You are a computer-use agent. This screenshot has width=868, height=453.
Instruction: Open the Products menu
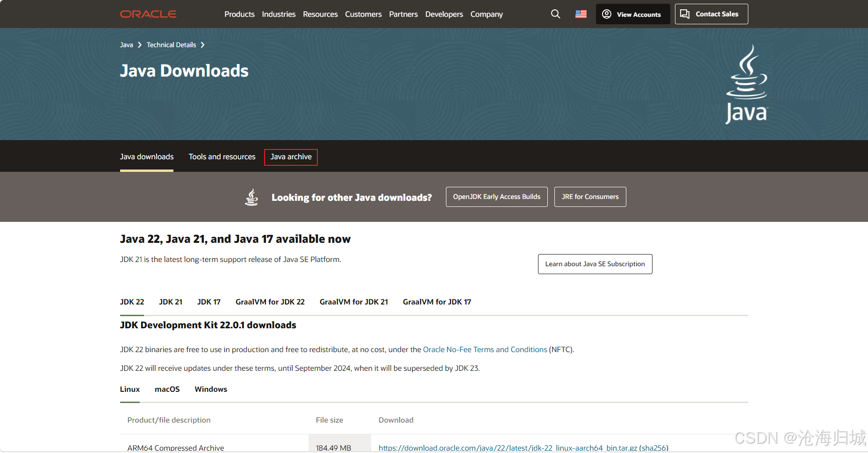tap(239, 14)
